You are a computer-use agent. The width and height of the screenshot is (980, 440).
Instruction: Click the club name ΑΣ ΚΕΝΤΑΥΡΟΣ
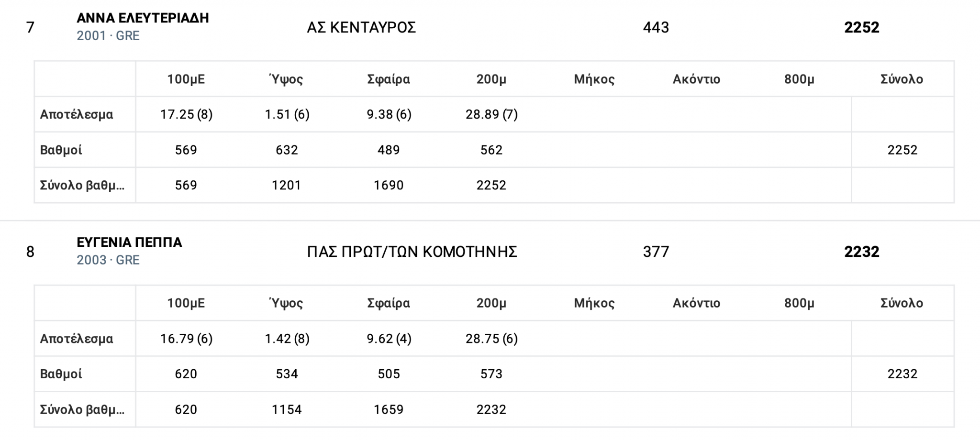(361, 28)
